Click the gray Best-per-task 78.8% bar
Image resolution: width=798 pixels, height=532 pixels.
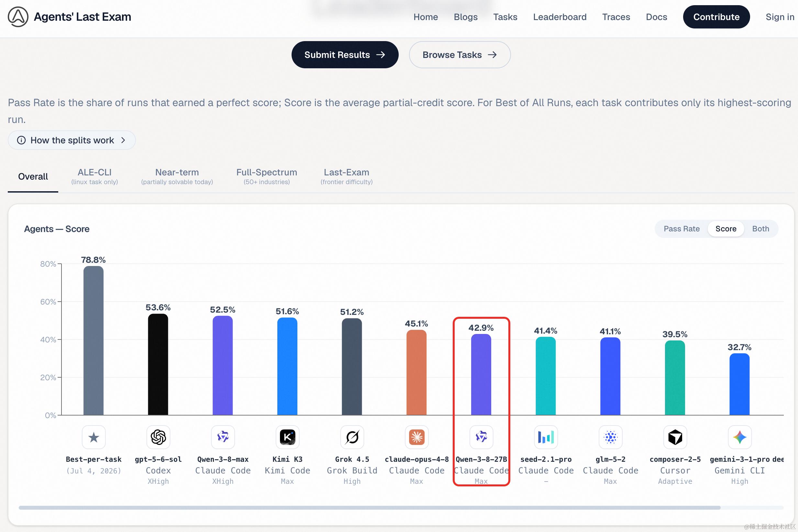(x=94, y=341)
